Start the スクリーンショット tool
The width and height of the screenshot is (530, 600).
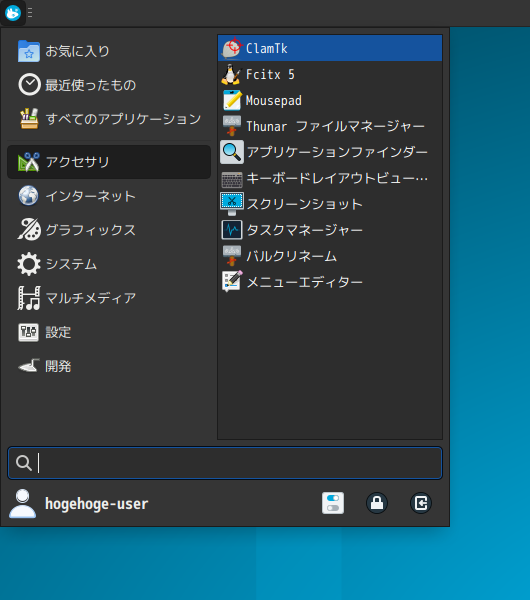pos(329,204)
